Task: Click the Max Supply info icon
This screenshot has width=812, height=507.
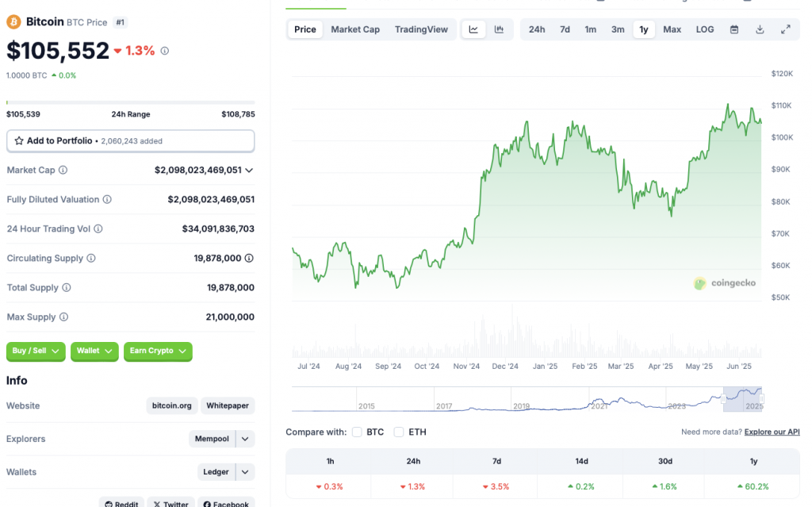Action: (63, 317)
